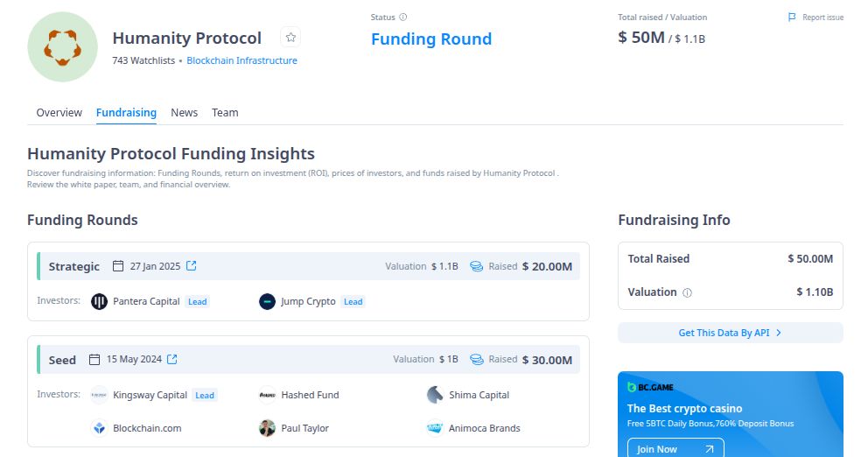Click the Kingsway Capital name
Screen dimensions: 868x457
coord(150,395)
